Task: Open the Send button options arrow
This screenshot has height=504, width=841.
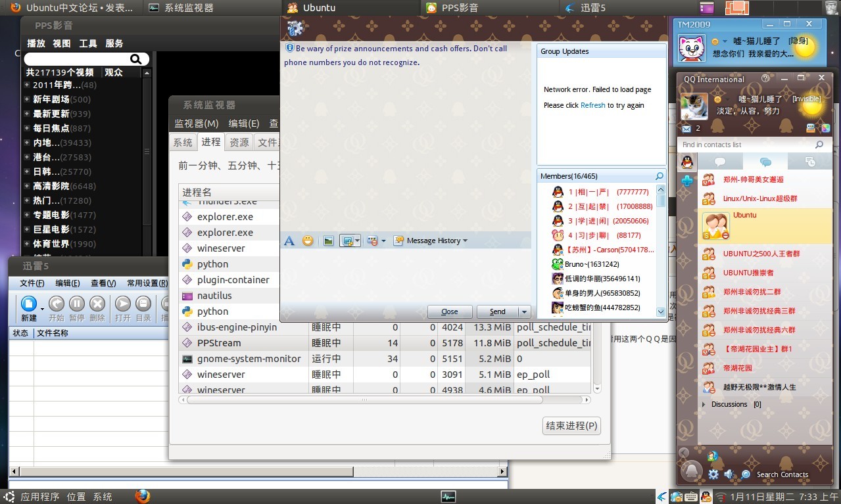Action: click(524, 311)
